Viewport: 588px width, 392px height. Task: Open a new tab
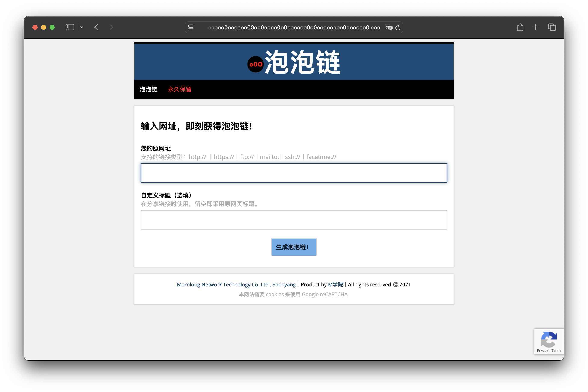535,27
